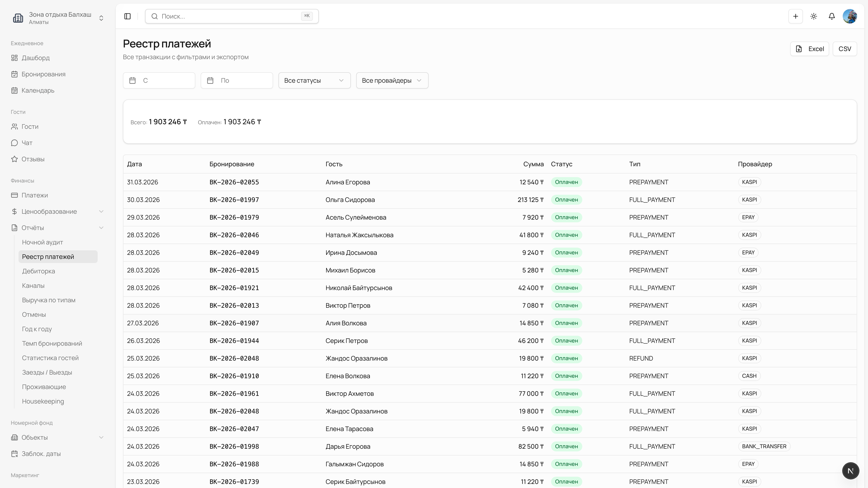Click the plus icon to add new
Screen dimensions: 868x488
coord(796,16)
